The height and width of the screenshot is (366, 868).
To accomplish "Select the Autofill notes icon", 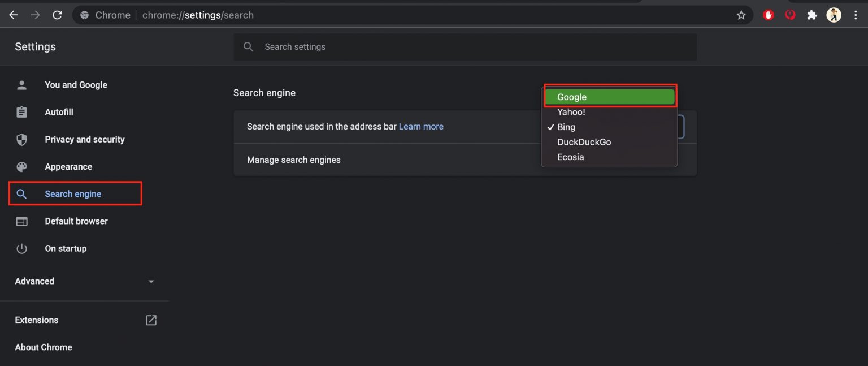I will point(21,111).
